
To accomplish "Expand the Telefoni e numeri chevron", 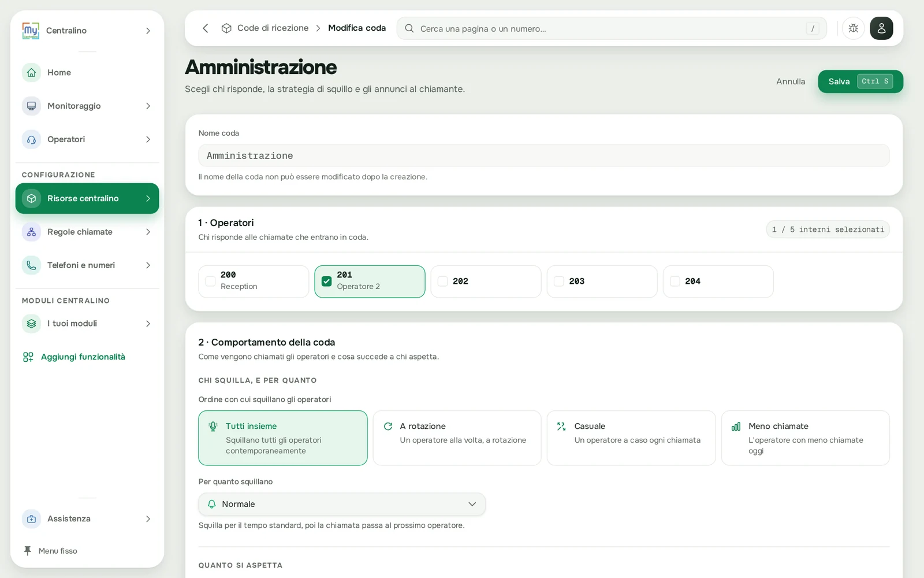I will (148, 265).
